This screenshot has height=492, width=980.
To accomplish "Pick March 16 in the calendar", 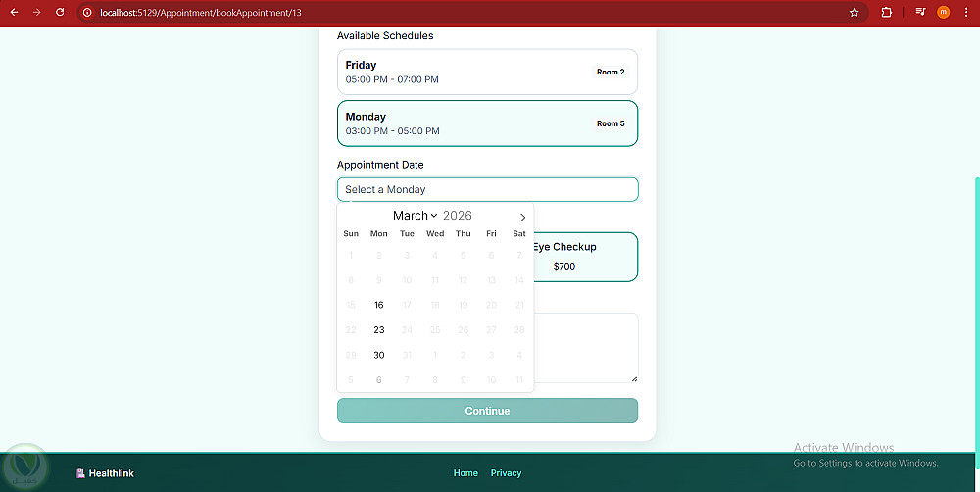I will click(x=378, y=305).
